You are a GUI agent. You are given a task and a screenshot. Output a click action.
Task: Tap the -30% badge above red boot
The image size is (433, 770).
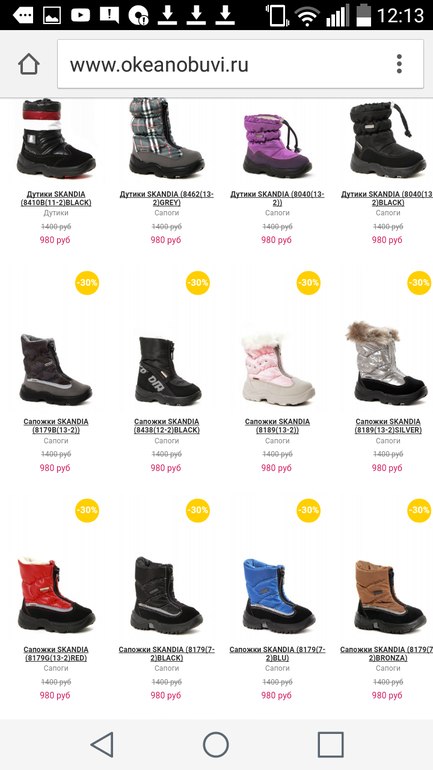(87, 510)
